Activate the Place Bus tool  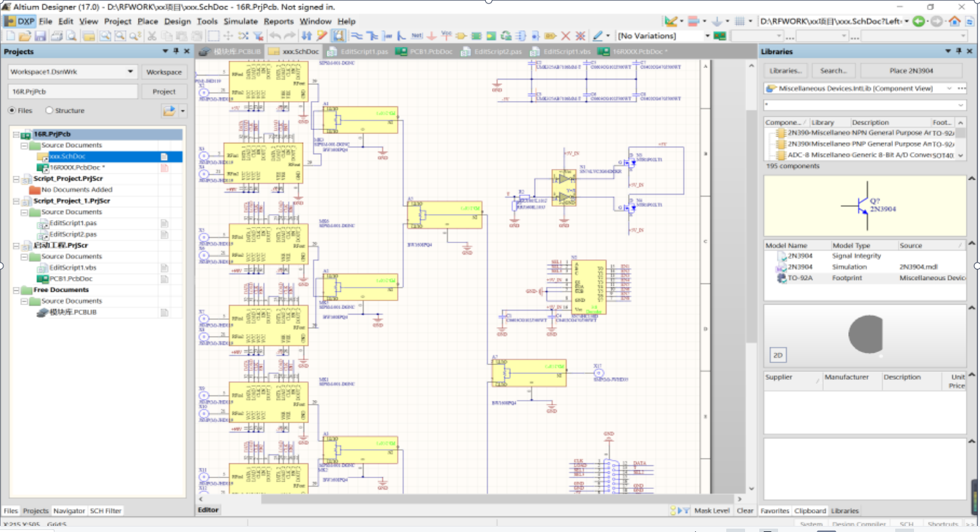[372, 36]
